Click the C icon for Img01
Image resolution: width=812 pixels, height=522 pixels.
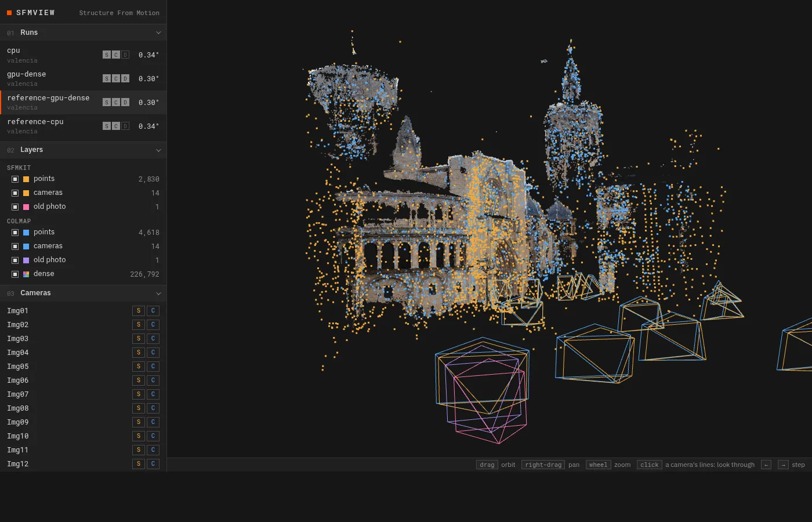pyautogui.click(x=153, y=311)
